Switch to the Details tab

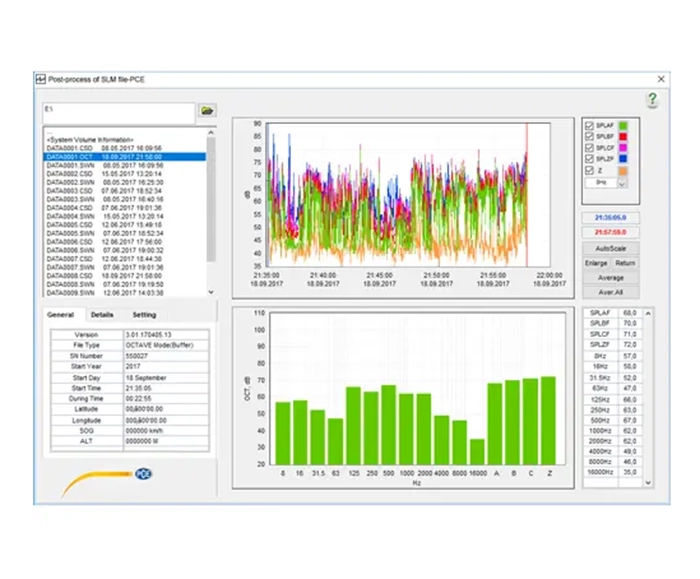(102, 314)
